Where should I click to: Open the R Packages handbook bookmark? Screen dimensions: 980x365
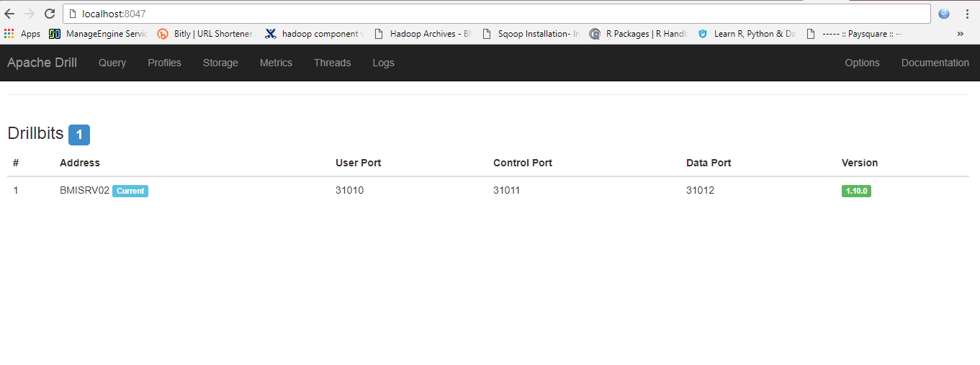[639, 34]
